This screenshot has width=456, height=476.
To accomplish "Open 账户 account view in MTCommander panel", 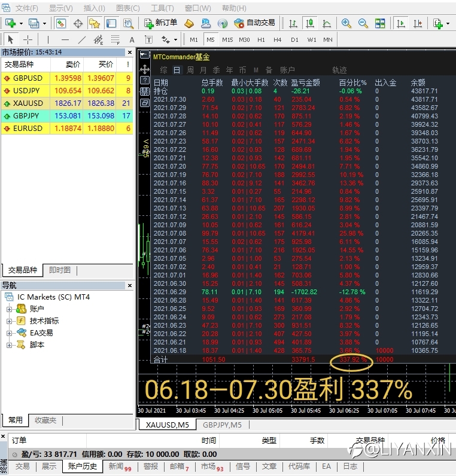I will click(x=288, y=70).
